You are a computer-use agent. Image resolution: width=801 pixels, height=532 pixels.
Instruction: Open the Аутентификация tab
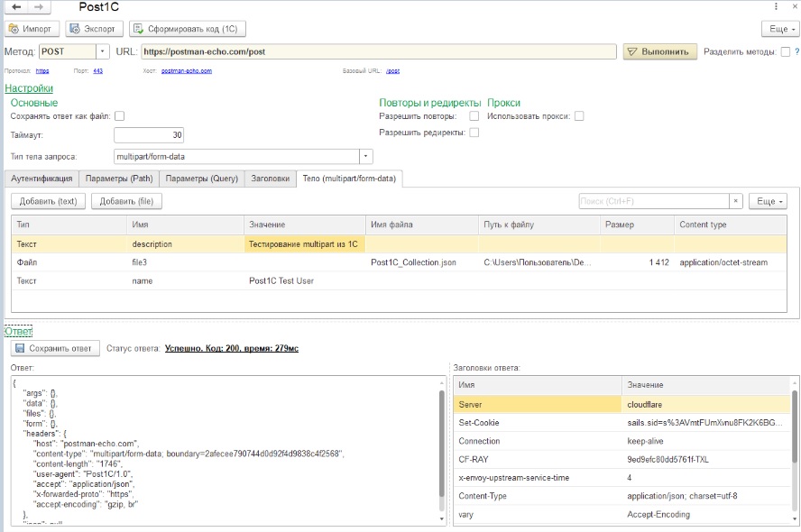pos(41,179)
